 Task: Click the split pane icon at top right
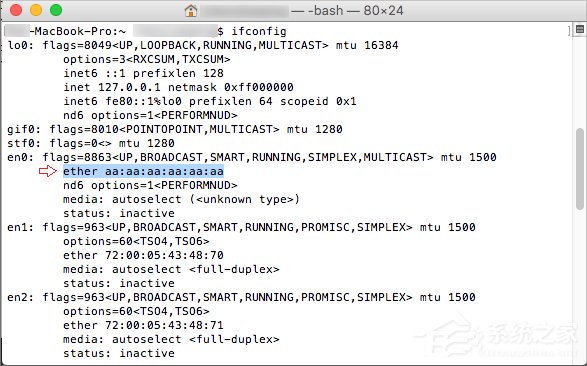[x=580, y=29]
